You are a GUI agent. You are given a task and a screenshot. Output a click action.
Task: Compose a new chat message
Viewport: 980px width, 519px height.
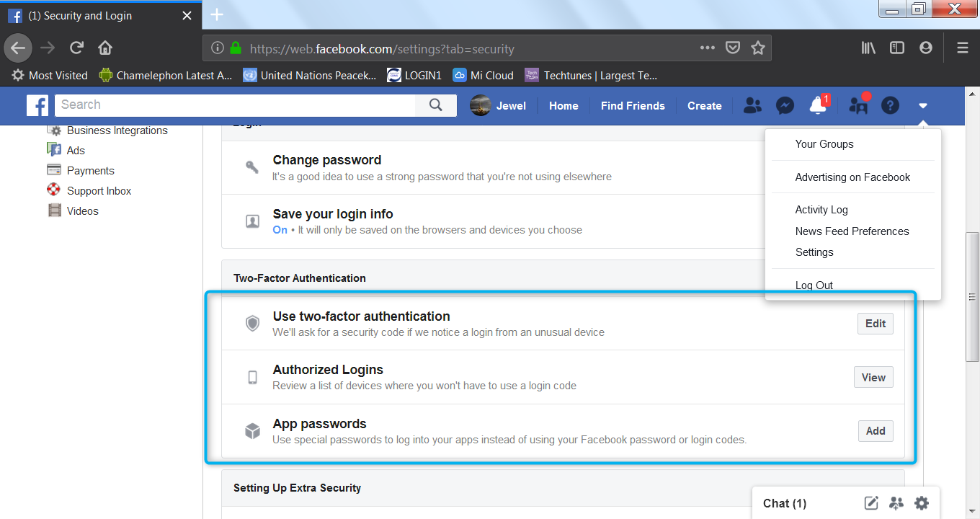point(871,503)
